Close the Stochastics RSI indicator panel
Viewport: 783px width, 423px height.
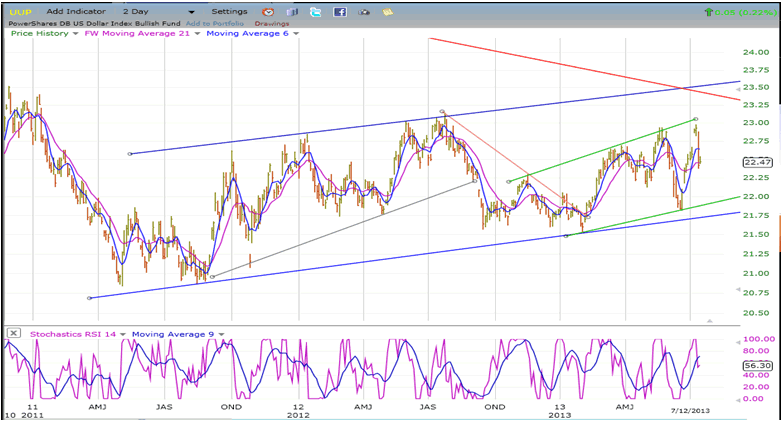pos(13,333)
